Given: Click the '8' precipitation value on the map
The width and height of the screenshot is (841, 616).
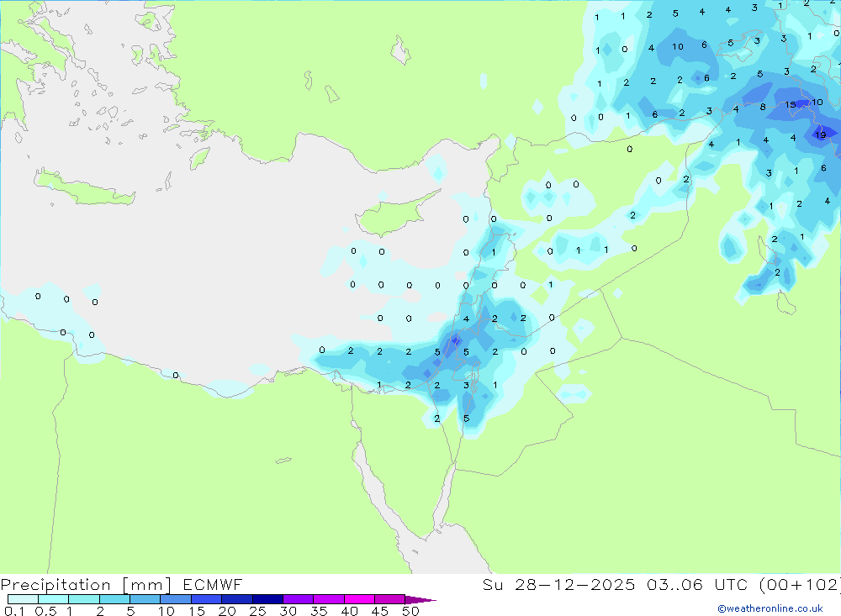Looking at the screenshot, I should (763, 108).
